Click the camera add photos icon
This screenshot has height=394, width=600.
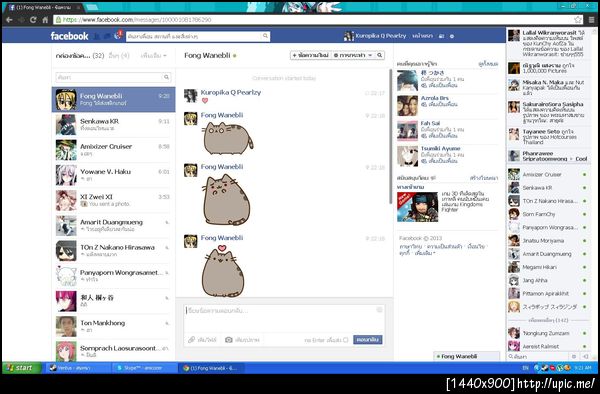tap(229, 339)
